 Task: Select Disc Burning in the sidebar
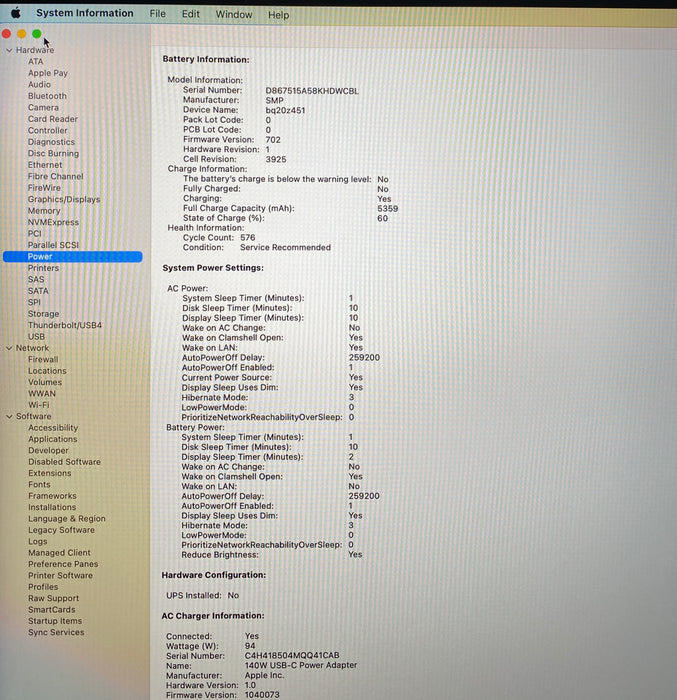coord(54,154)
